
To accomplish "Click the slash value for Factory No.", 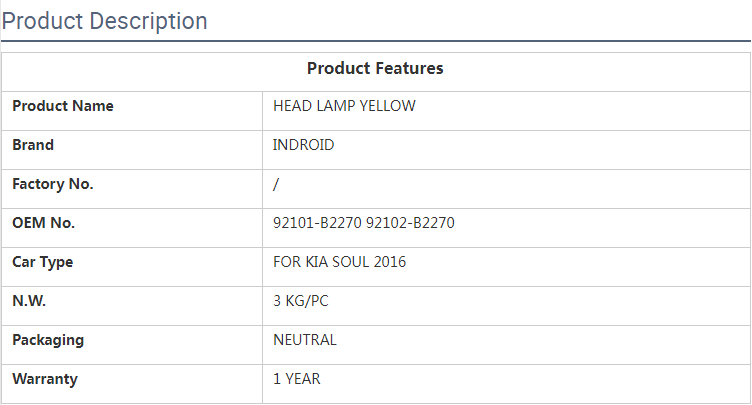I will (x=276, y=184).
